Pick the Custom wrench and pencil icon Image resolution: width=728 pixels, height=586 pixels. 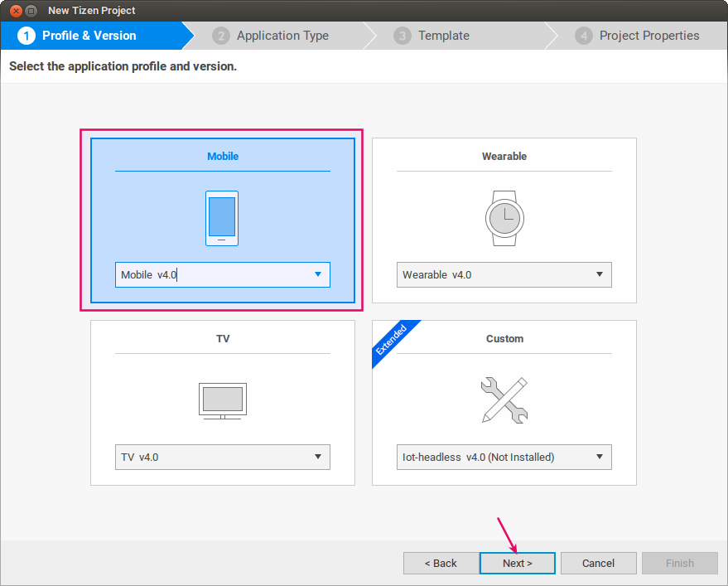coord(504,400)
